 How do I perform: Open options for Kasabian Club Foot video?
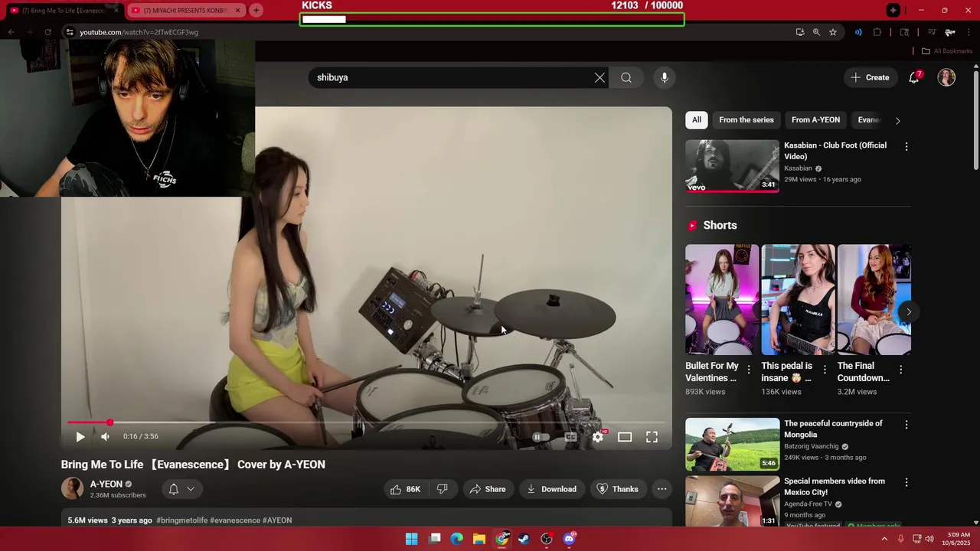click(906, 146)
